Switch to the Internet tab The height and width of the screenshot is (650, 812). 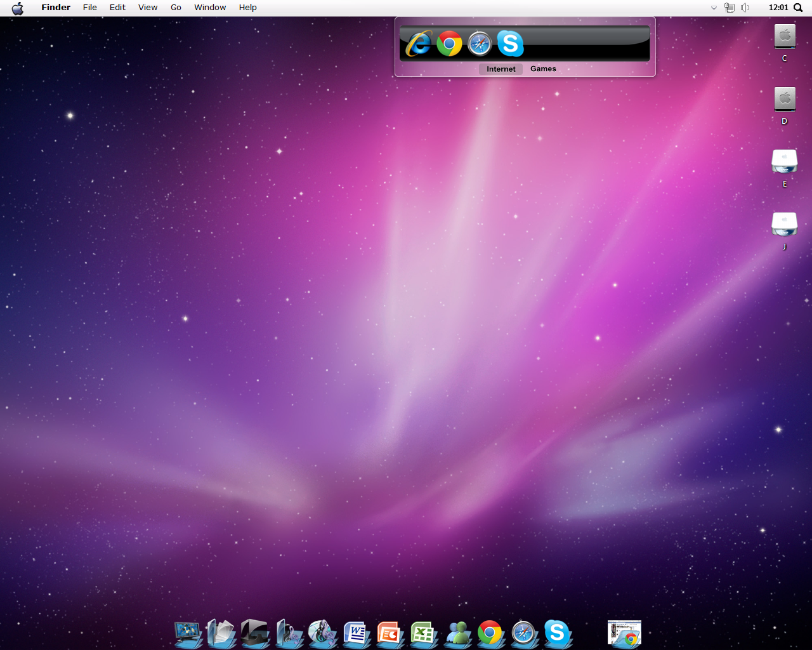(501, 69)
